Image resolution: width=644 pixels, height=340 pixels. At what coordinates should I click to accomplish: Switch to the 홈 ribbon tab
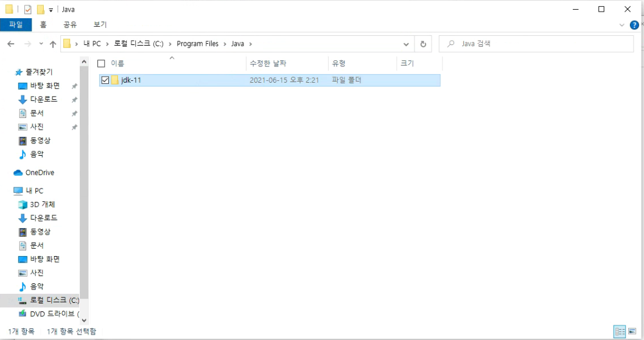[x=43, y=25]
